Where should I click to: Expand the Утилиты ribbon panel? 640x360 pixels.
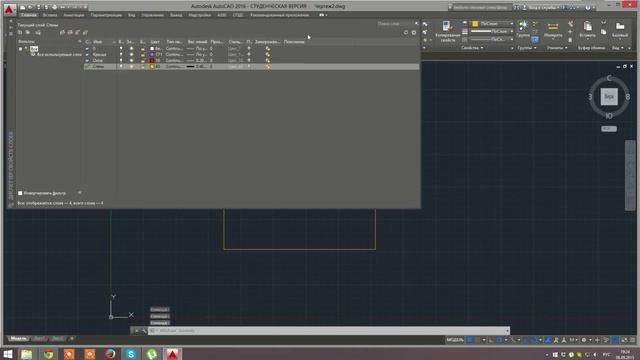tap(557, 48)
